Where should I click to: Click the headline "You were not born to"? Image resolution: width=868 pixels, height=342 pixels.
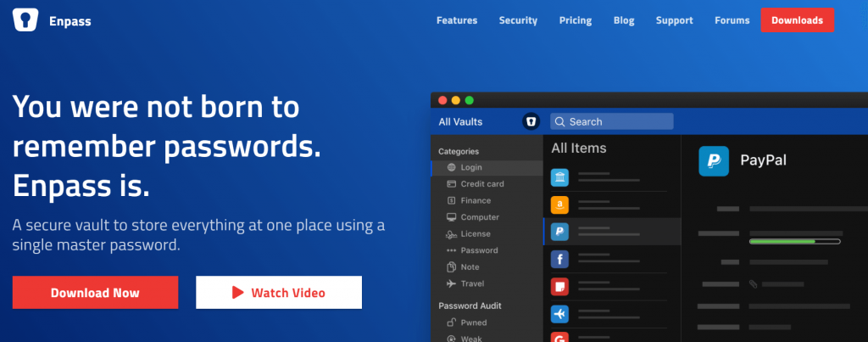156,106
